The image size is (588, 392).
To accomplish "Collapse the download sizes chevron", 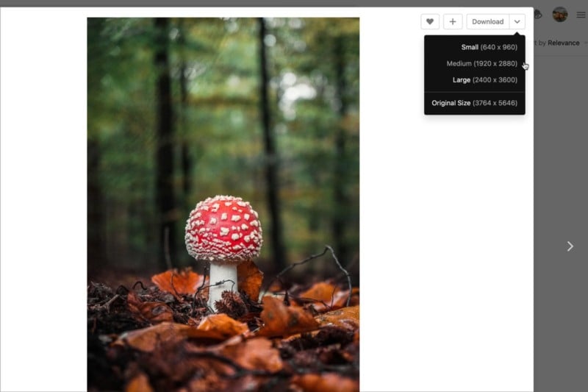I will pyautogui.click(x=517, y=22).
